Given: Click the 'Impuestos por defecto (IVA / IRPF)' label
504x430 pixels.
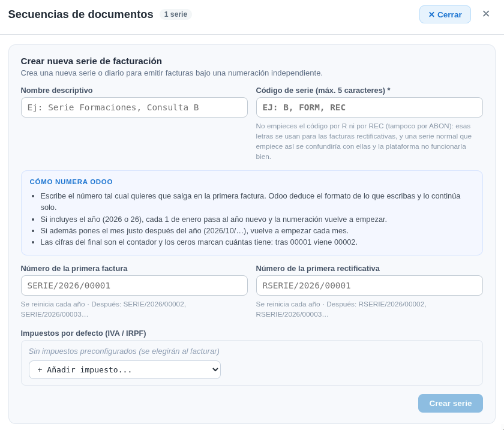Looking at the screenshot, I should click(x=83, y=333).
